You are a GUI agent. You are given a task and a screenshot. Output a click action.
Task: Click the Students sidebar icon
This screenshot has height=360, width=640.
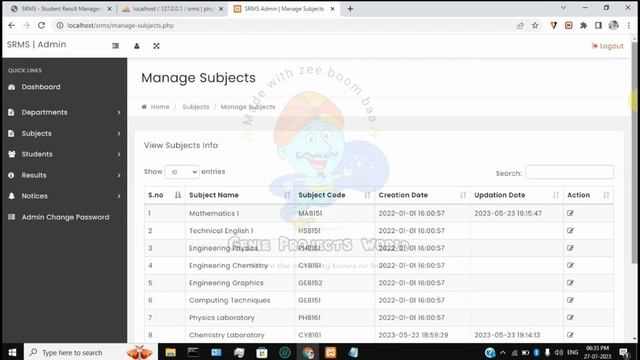point(11,154)
